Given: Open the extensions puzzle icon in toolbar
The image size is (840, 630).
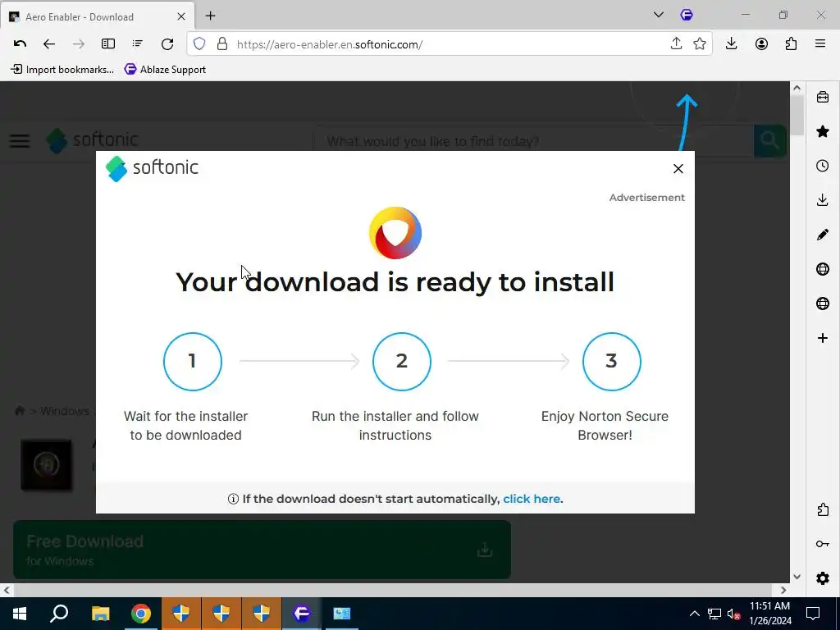Looking at the screenshot, I should tap(791, 44).
